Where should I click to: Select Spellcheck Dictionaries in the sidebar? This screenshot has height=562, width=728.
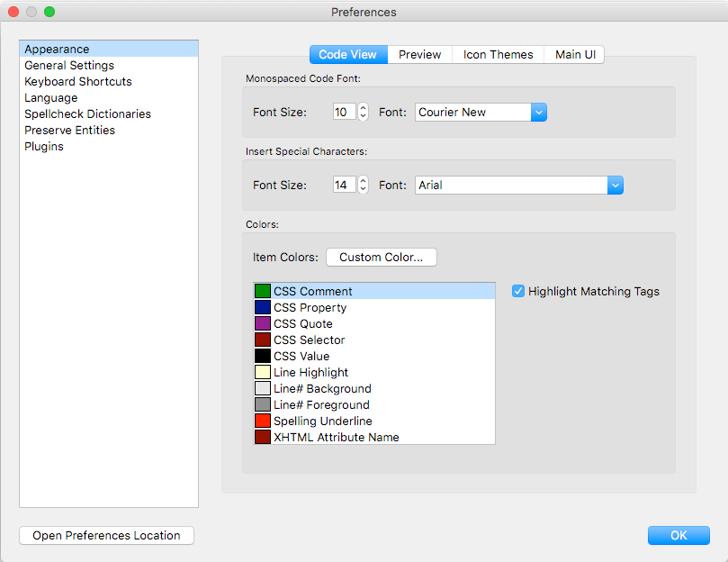(109, 113)
